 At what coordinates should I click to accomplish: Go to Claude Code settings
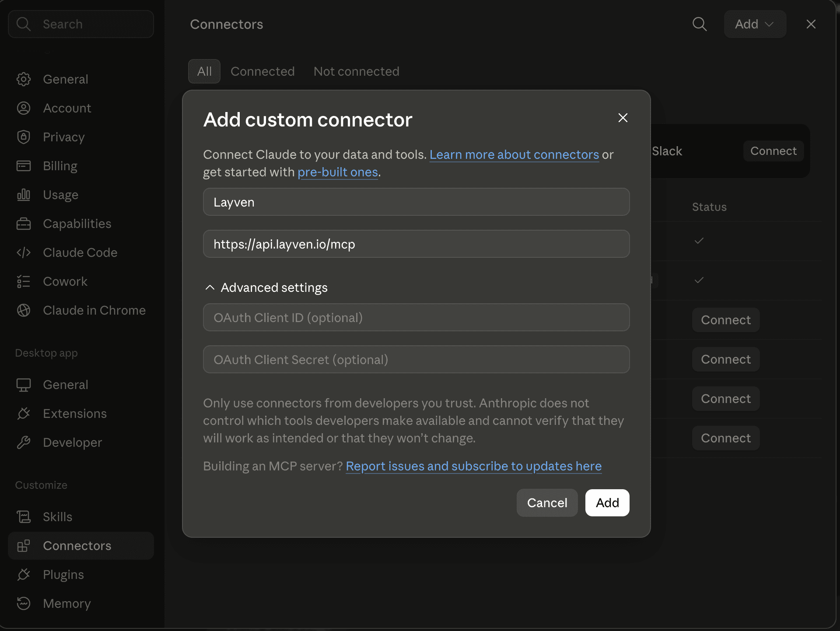[81, 252]
